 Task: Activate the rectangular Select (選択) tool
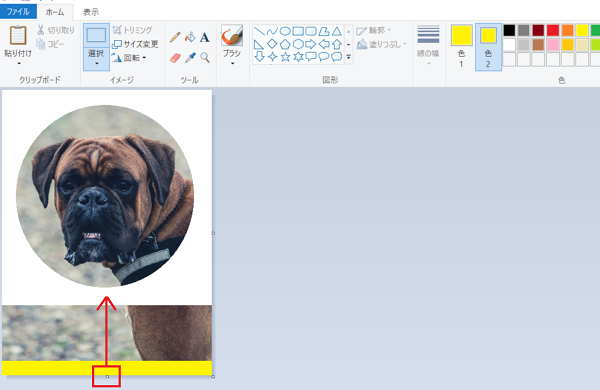(96, 35)
